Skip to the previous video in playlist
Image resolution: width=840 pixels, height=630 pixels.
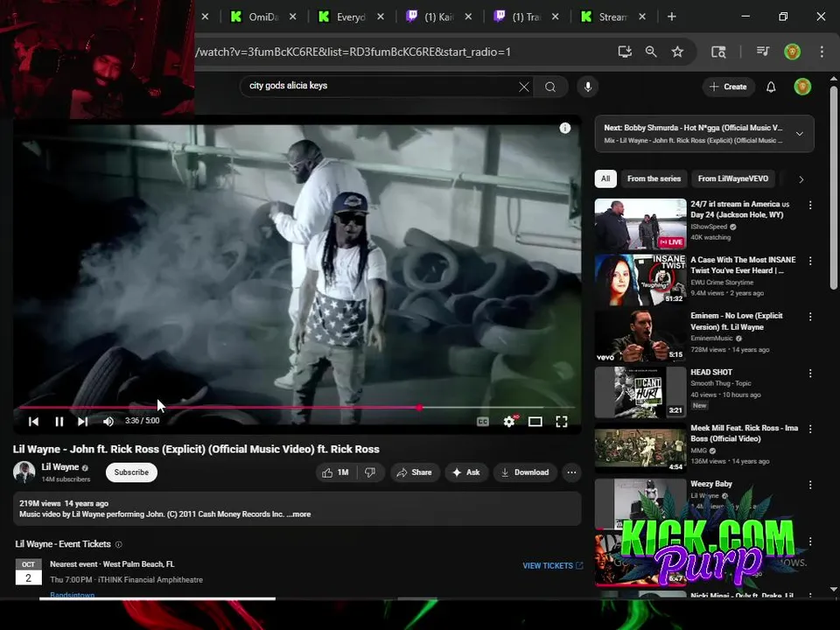click(33, 422)
